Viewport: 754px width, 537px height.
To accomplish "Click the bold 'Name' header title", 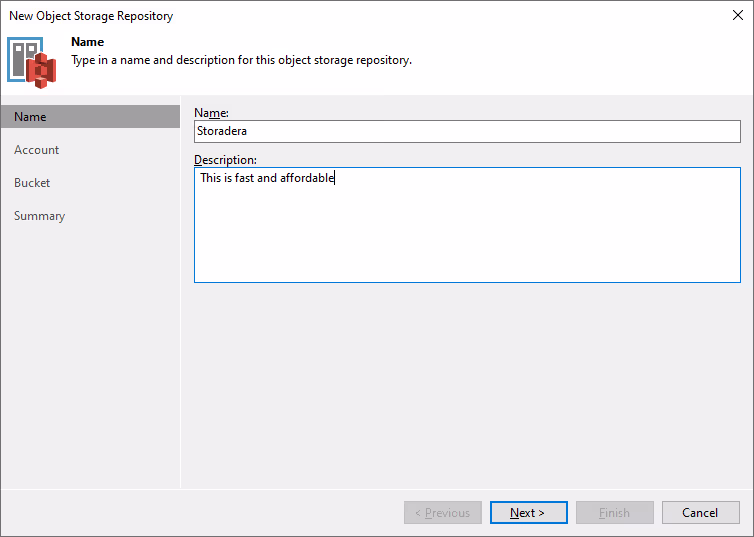I will pos(87,42).
